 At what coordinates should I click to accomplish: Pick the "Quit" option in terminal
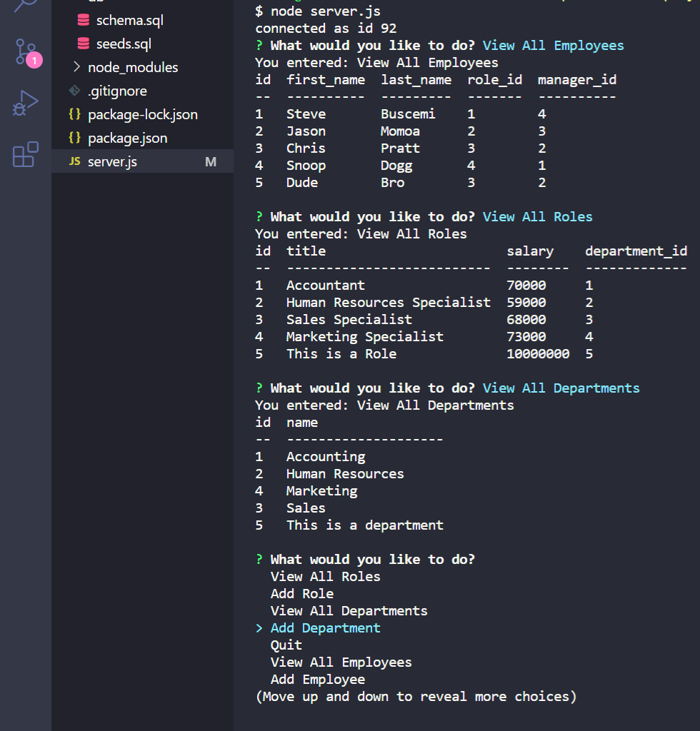pos(286,645)
